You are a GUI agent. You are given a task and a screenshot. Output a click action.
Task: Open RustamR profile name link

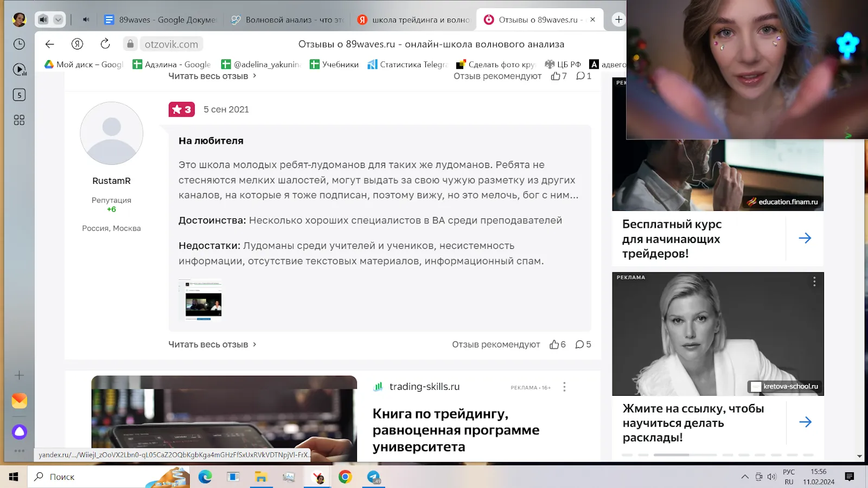click(111, 181)
